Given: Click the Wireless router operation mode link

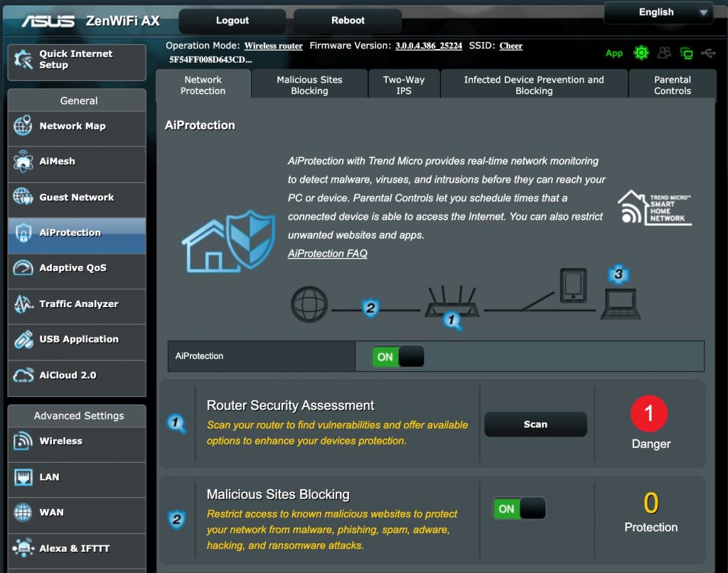Looking at the screenshot, I should tap(274, 46).
